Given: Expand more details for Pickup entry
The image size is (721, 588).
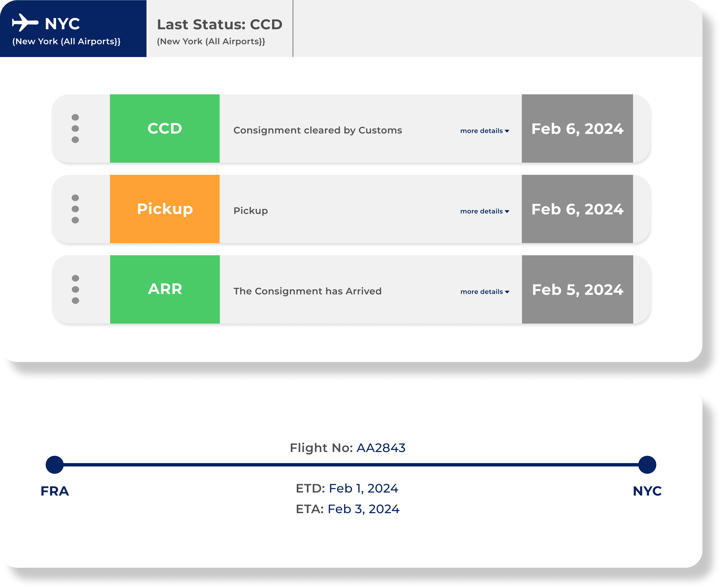Looking at the screenshot, I should click(485, 211).
